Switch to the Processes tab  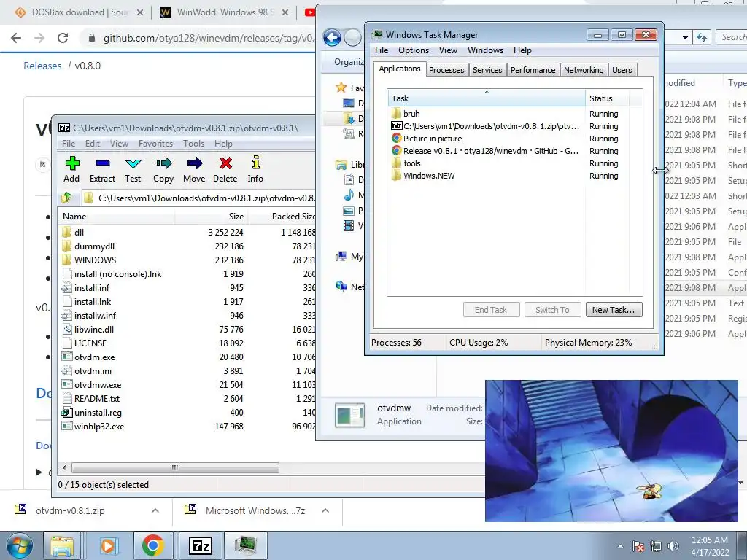point(446,70)
